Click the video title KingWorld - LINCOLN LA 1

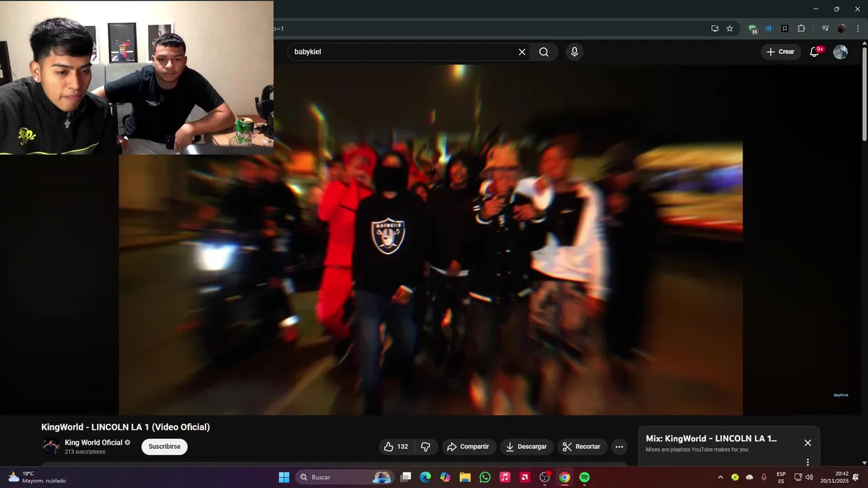[x=125, y=427]
